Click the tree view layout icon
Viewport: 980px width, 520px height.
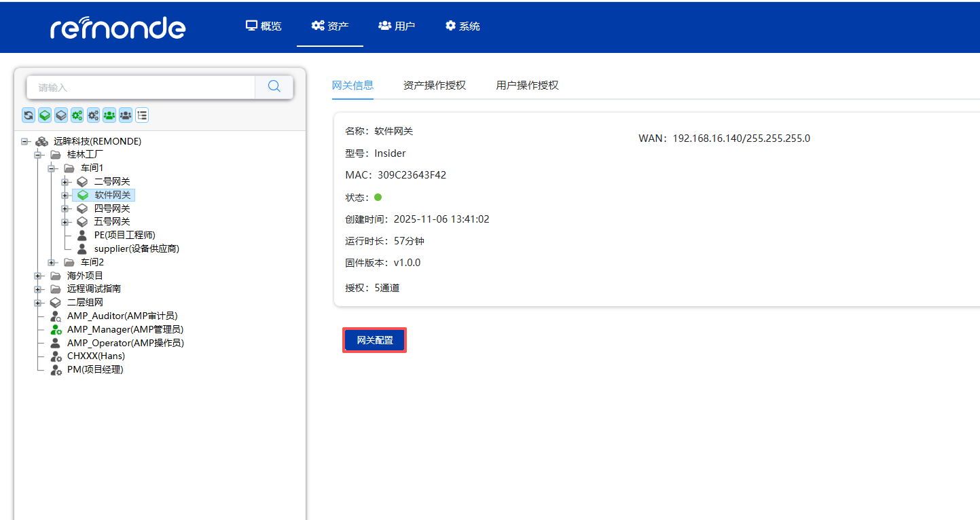tap(141, 115)
